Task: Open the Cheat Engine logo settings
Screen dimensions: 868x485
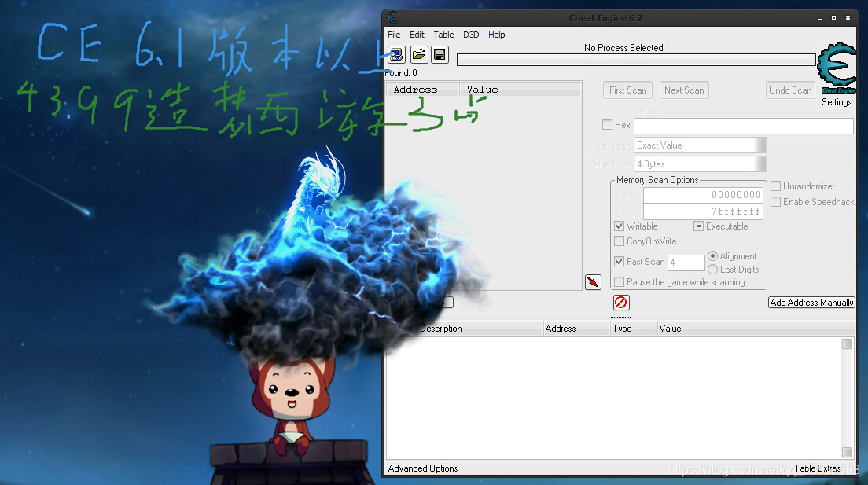Action: click(x=837, y=68)
